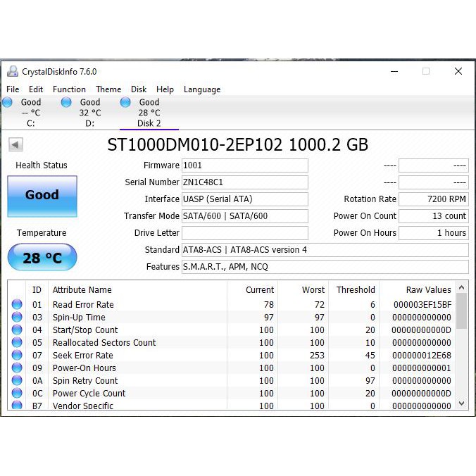Click the ID column header

37,289
